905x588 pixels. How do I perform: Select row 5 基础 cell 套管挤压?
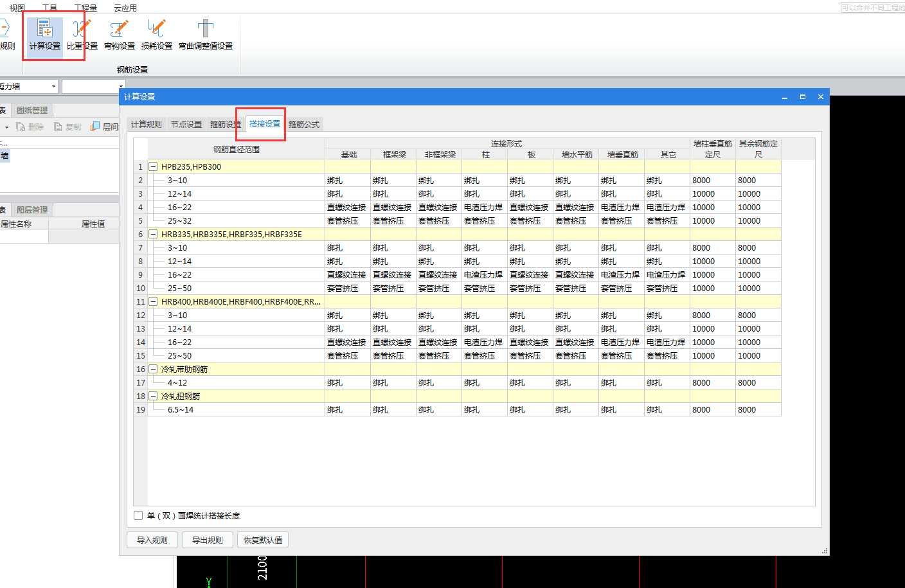click(348, 220)
